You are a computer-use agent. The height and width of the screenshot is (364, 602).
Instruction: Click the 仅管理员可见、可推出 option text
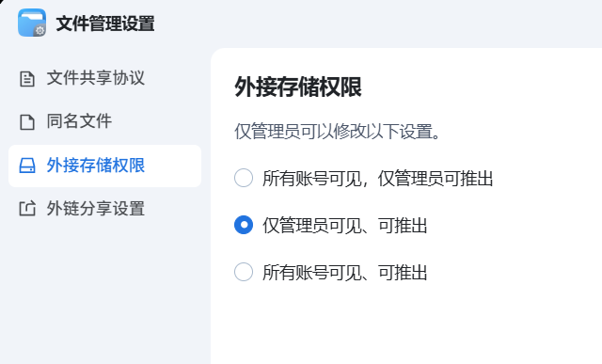point(345,226)
